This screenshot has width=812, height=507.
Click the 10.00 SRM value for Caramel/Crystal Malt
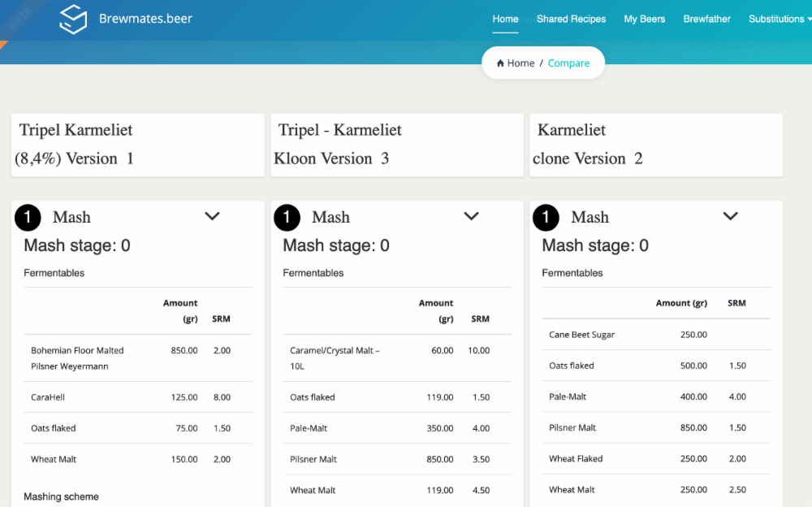click(x=478, y=350)
